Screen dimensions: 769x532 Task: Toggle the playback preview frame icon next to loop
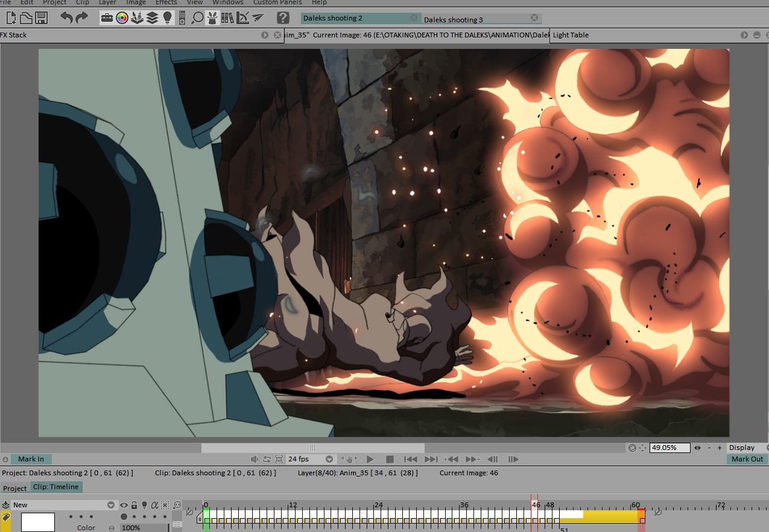[x=279, y=459]
